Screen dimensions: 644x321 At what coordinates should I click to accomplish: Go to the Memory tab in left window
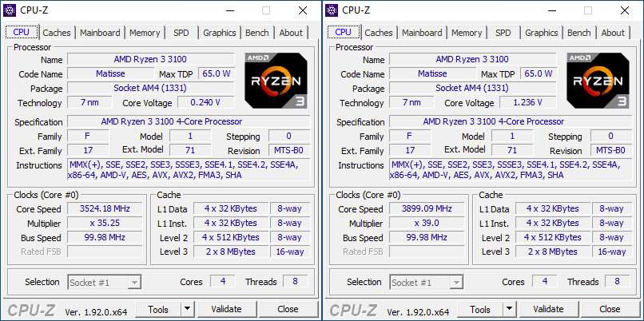(145, 33)
